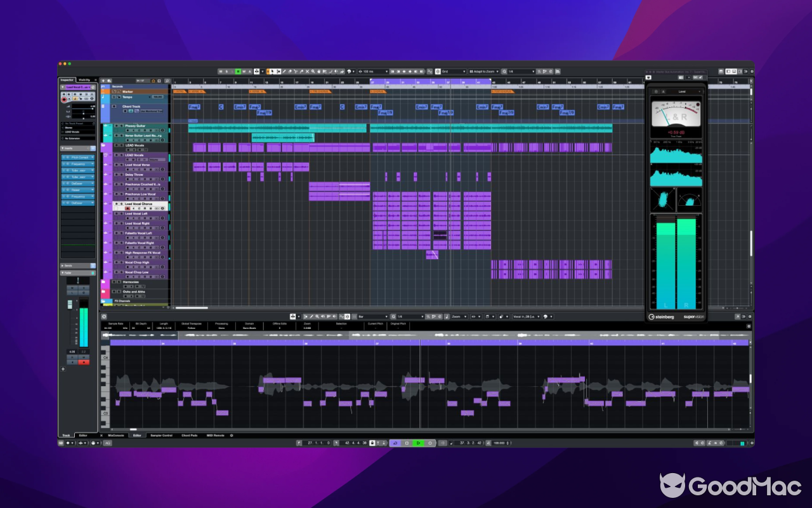The image size is (812, 508).
Task: Switch to the MixConsole tab
Action: click(115, 436)
